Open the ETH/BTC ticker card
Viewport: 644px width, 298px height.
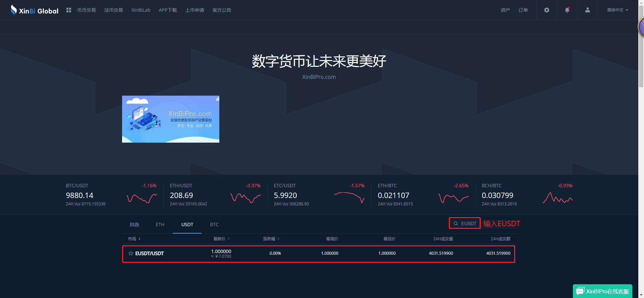pos(423,195)
